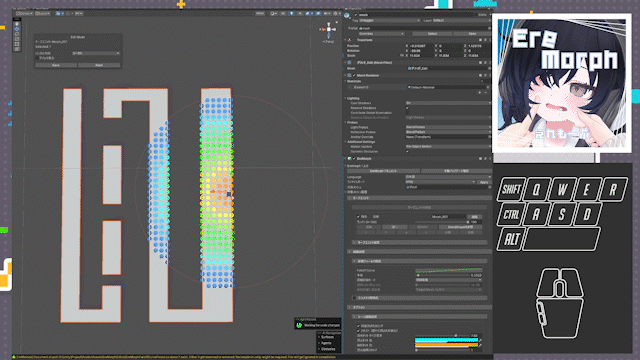Image resolution: width=640 pixels, height=360 pixels.
Task: Select the Scale tool in the scene toolbar
Action: 17,39
